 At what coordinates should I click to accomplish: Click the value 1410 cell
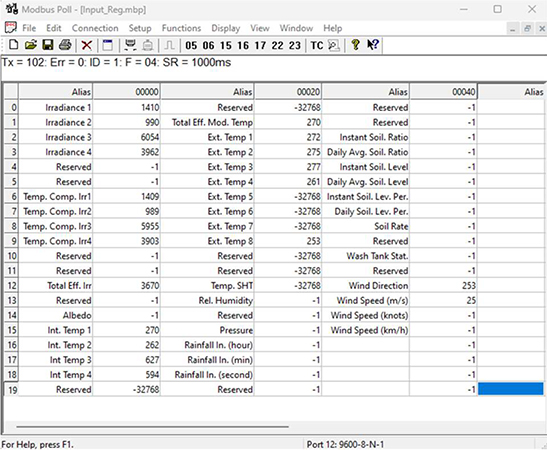click(127, 107)
